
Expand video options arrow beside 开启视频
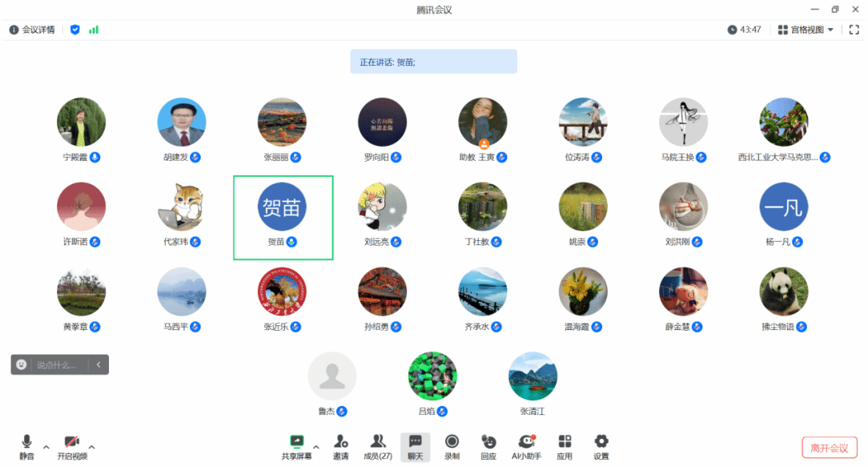pos(91,446)
